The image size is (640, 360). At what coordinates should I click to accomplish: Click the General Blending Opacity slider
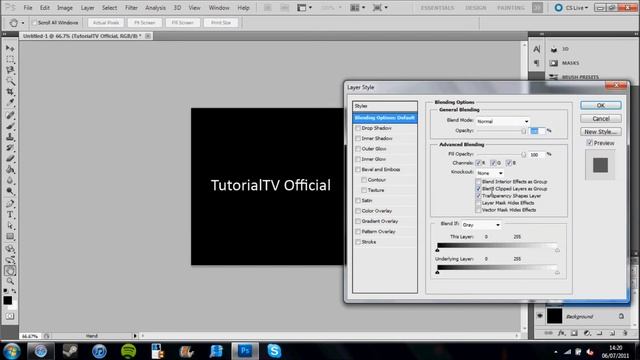click(x=501, y=131)
